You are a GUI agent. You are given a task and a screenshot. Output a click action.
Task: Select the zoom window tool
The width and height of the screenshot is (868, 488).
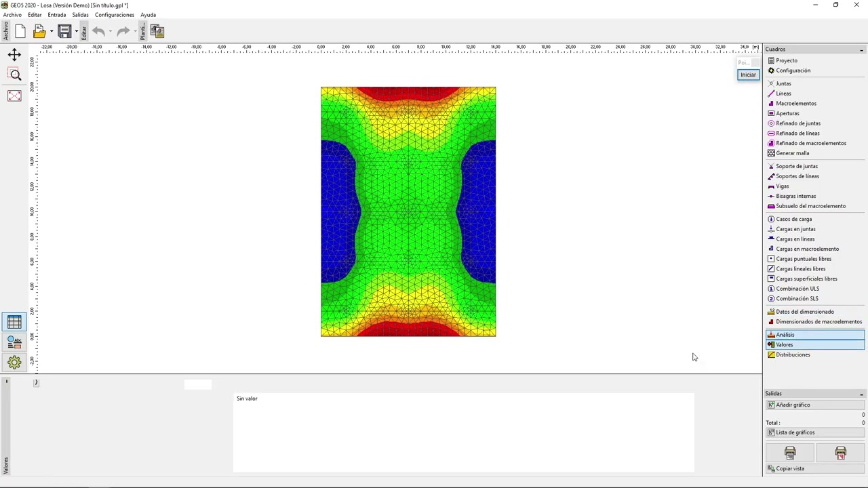(14, 75)
